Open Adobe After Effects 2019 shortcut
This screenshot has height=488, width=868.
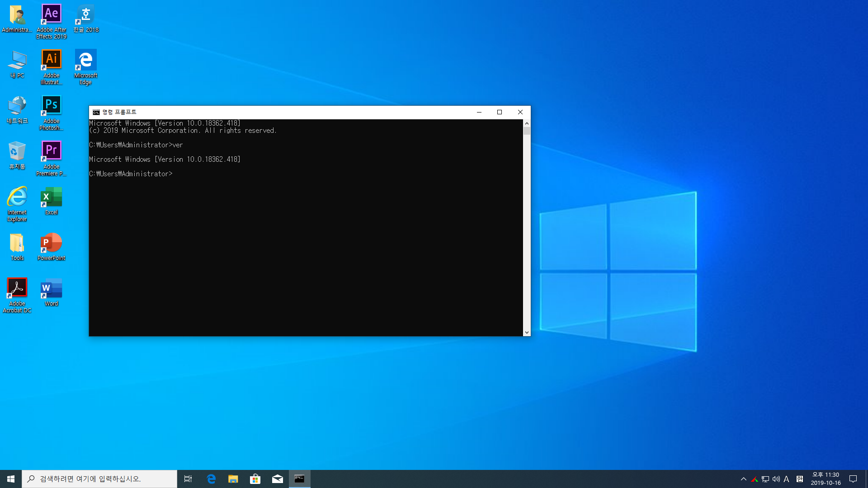coord(51,22)
